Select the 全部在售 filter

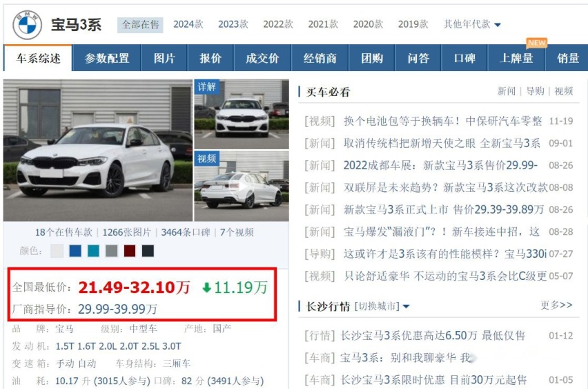point(140,25)
